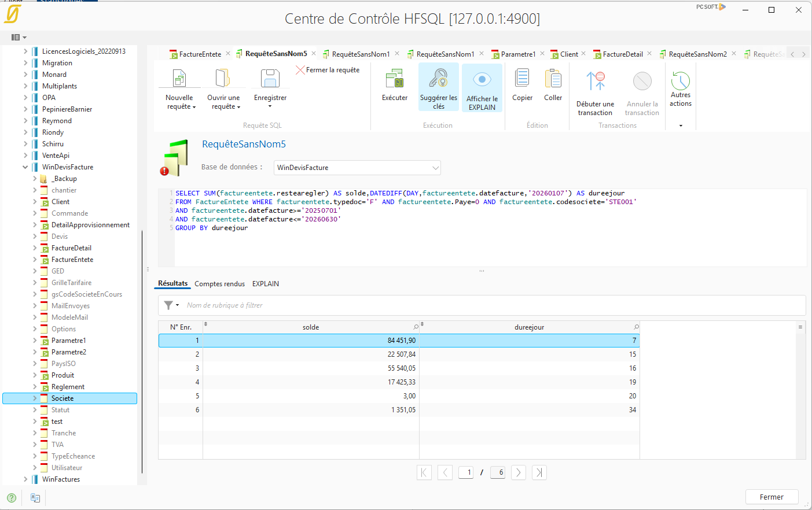Collapse the WinDevisFacture database node
Viewport: 812px width, 510px height.
click(x=25, y=167)
